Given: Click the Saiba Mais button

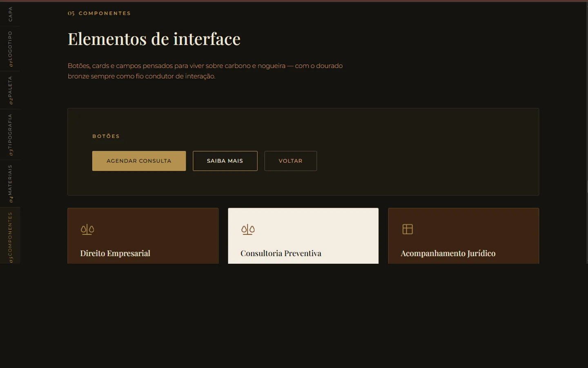Looking at the screenshot, I should pyautogui.click(x=225, y=161).
